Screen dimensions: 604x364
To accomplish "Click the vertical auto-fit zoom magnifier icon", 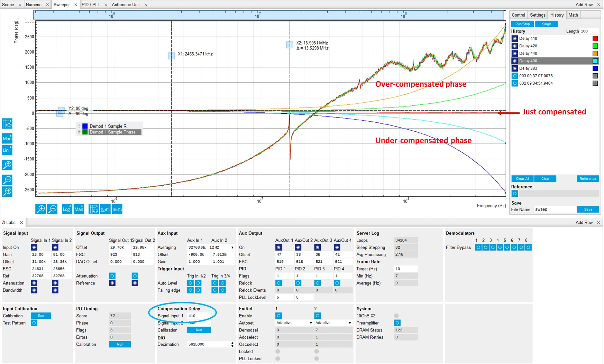I will (7, 165).
